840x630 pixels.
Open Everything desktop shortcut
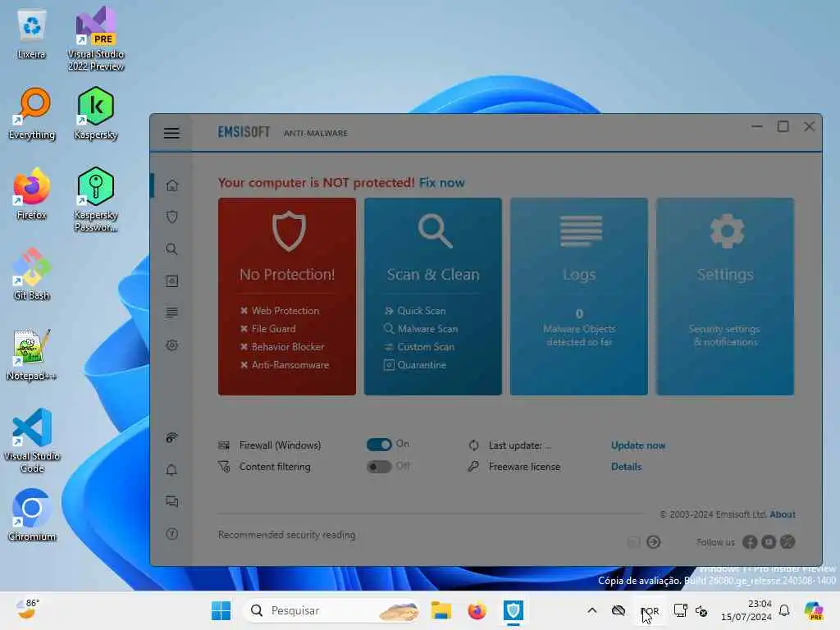(32, 113)
